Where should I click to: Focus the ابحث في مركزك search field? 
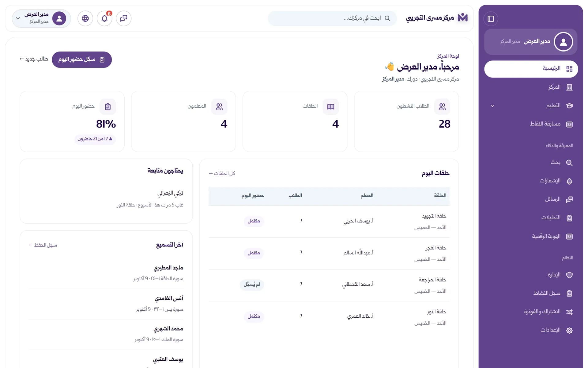[332, 18]
